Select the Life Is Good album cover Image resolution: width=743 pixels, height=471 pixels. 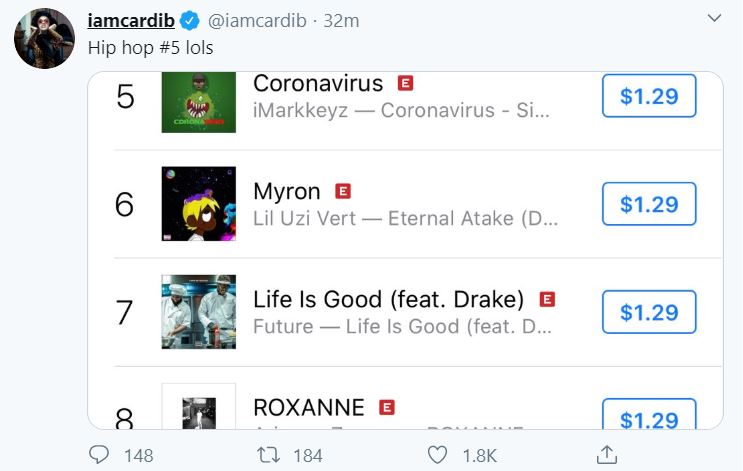(x=199, y=312)
